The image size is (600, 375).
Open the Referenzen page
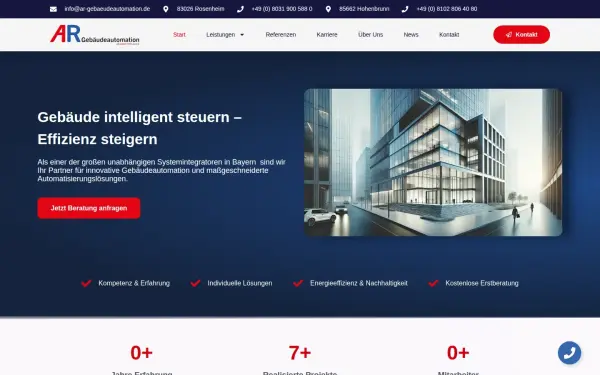[x=281, y=35]
